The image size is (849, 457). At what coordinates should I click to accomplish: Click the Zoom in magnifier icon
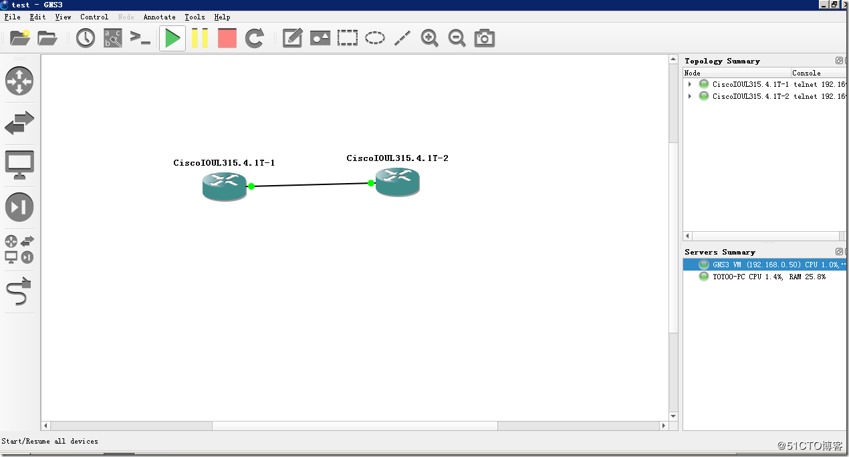click(x=430, y=38)
